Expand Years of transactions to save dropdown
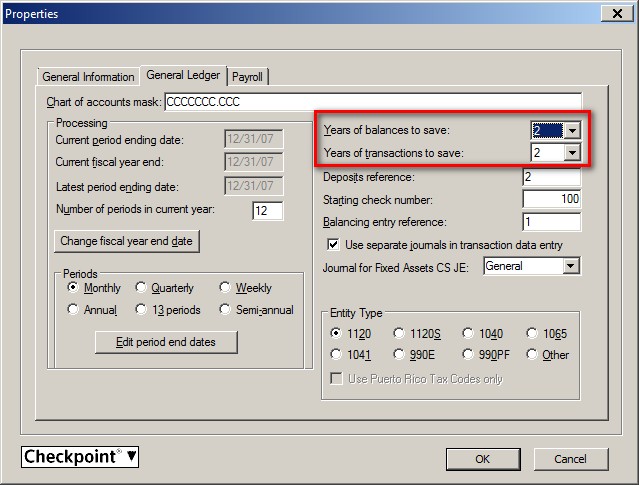This screenshot has height=485, width=639. 571,153
